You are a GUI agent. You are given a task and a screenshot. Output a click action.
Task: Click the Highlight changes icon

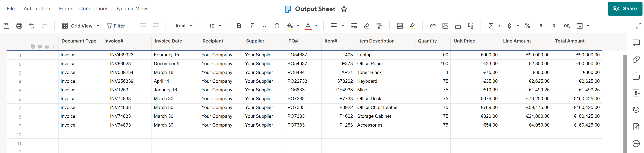pyautogui.click(x=412, y=26)
